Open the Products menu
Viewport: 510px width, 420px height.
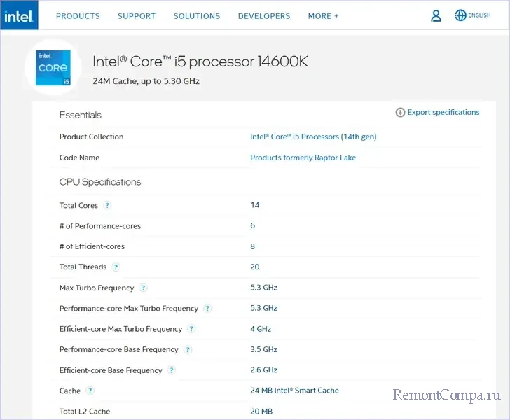(78, 16)
